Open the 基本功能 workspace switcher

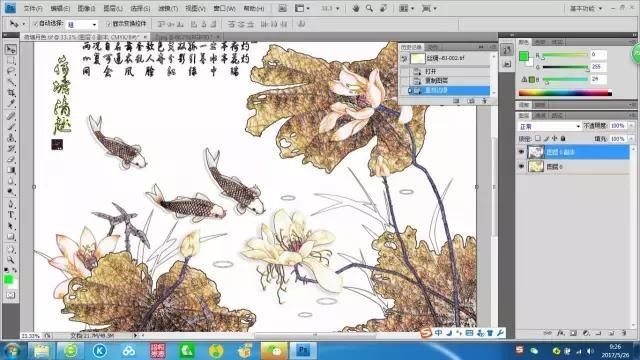(x=586, y=8)
